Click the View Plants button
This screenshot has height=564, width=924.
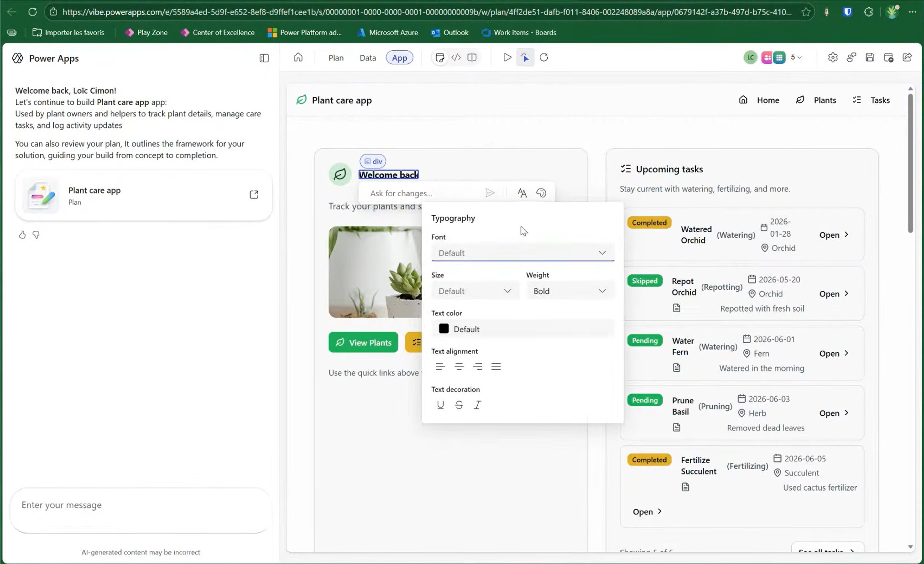363,342
